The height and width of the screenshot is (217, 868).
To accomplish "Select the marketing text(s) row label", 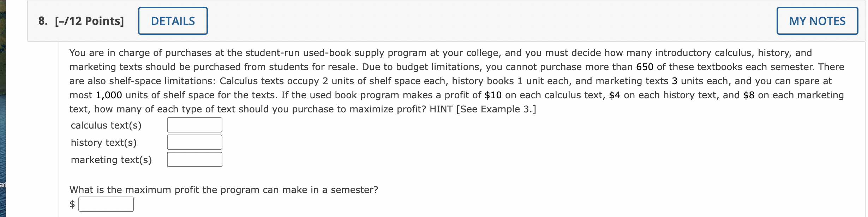I will coord(111,159).
